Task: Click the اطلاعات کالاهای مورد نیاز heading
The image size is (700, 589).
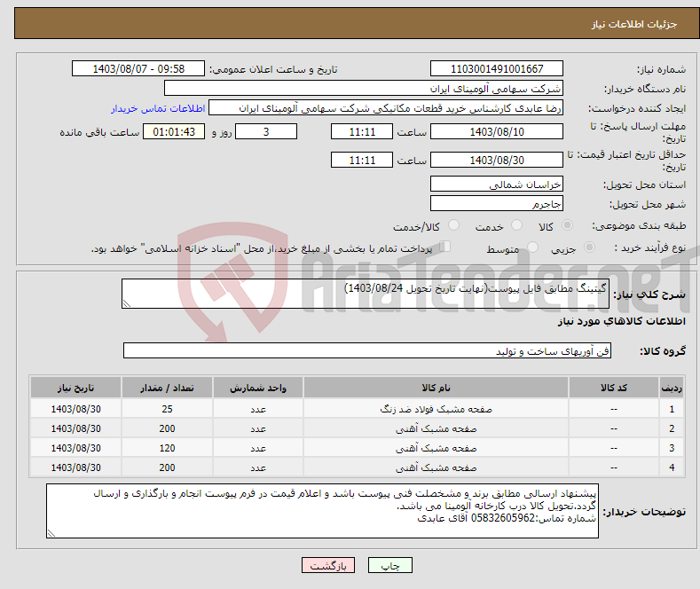Action: tap(621, 321)
